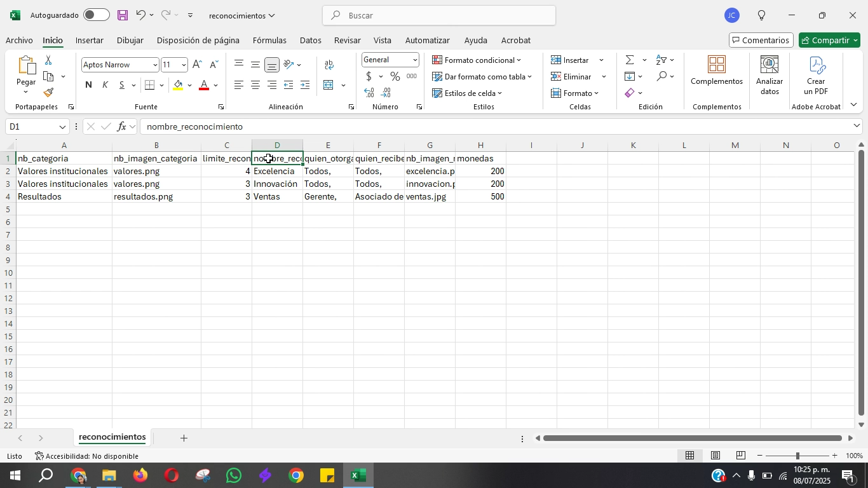Enable wrap text
This screenshot has width=868, height=488.
point(329,65)
